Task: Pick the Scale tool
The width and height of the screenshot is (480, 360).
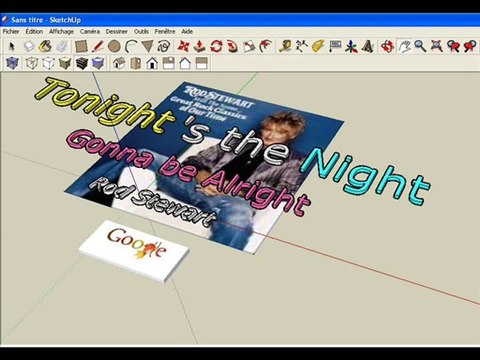Action: click(249, 46)
